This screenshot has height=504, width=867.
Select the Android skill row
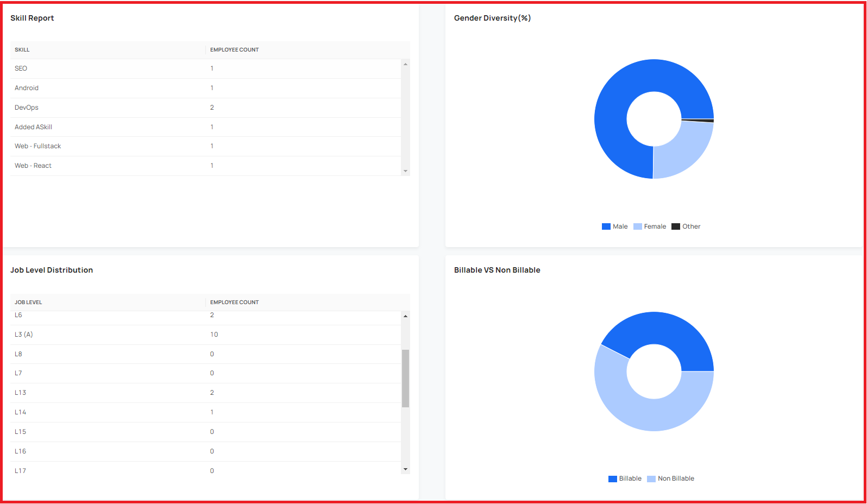(x=206, y=88)
